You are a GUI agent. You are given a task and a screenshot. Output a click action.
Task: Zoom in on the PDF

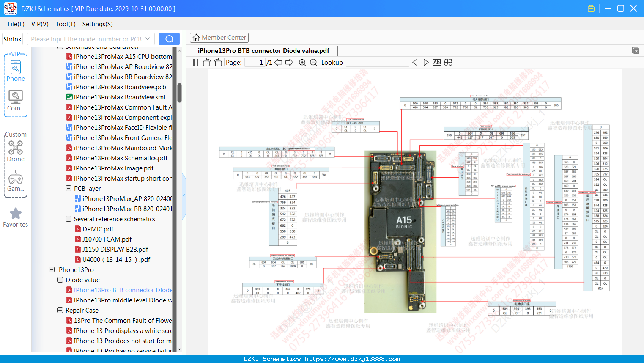[x=302, y=63]
